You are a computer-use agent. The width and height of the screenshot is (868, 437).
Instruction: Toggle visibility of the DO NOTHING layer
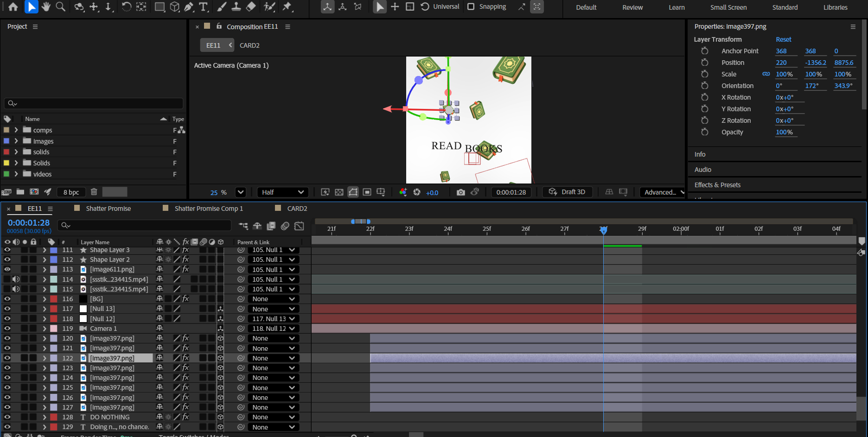pyautogui.click(x=7, y=417)
